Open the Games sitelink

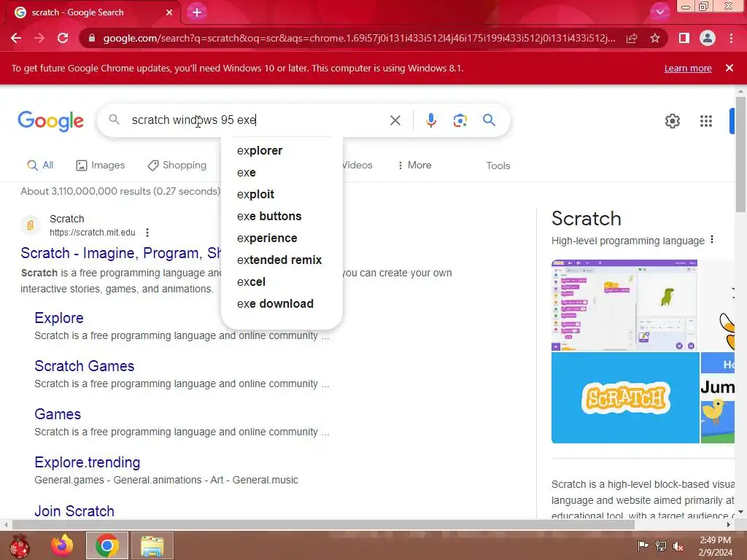tap(58, 414)
